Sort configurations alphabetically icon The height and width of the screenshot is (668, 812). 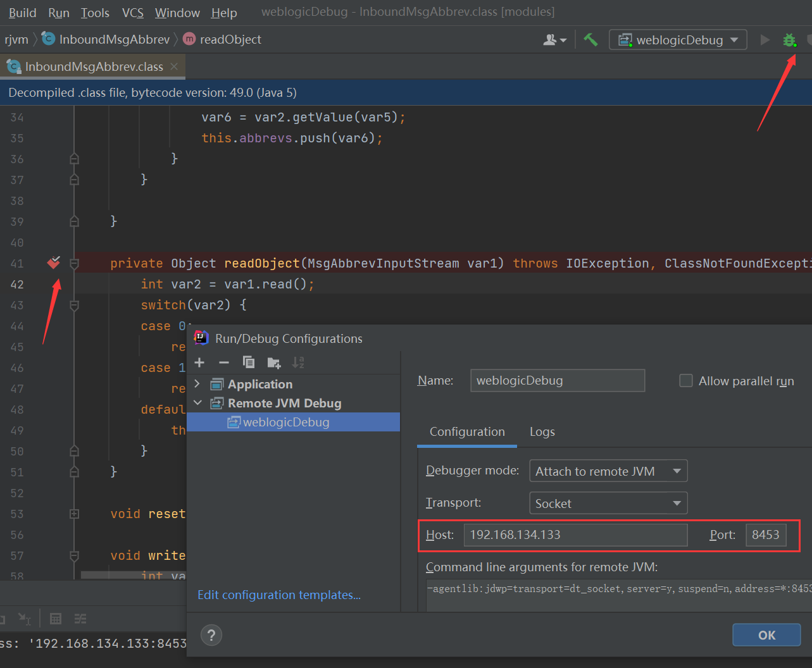pos(298,362)
